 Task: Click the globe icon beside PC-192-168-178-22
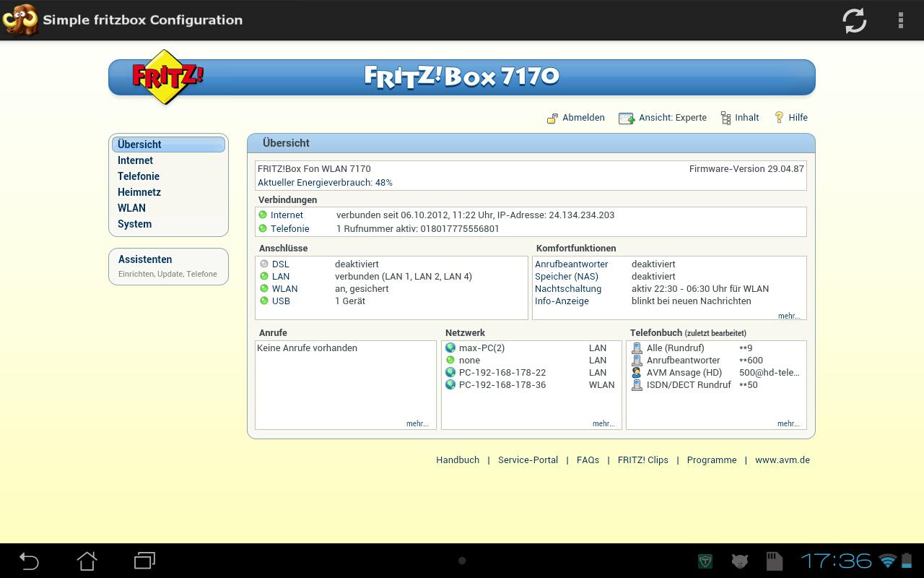click(x=450, y=373)
